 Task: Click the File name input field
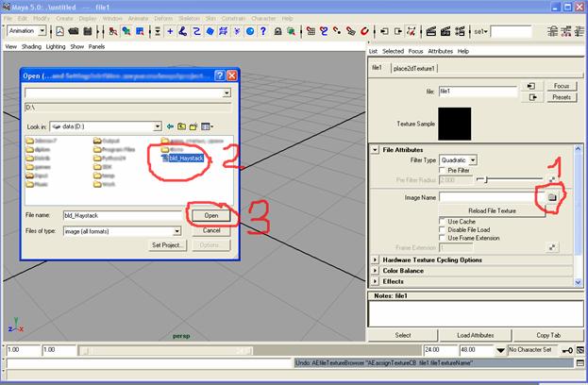[121, 215]
